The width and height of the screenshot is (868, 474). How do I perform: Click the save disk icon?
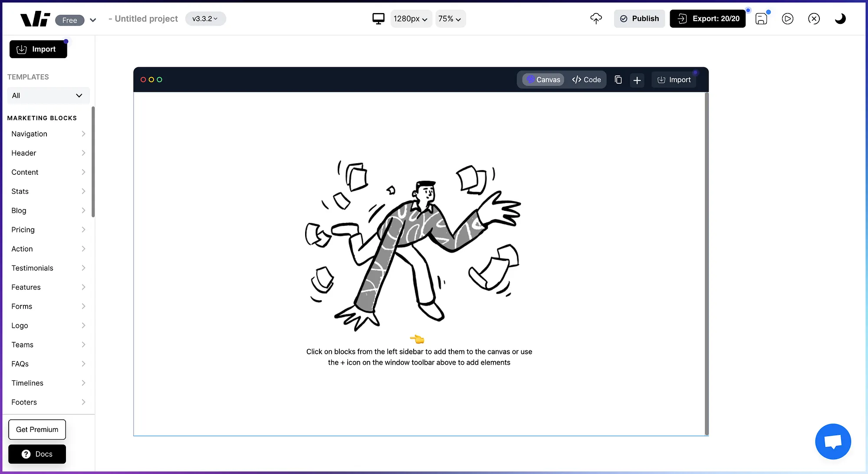pos(761,19)
